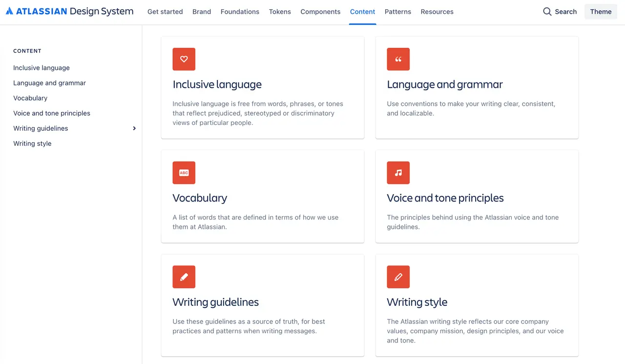Navigate to Get started in top navigation
The height and width of the screenshot is (364, 625).
pyautogui.click(x=165, y=12)
